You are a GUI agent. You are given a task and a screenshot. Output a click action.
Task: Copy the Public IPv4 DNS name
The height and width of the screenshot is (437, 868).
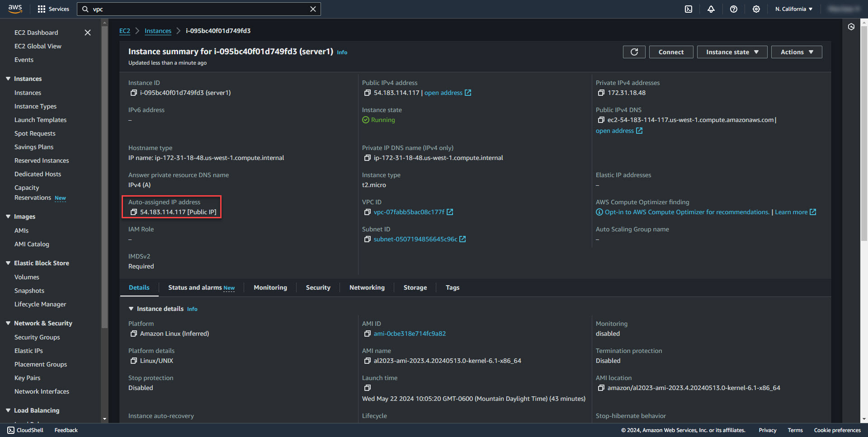601,120
